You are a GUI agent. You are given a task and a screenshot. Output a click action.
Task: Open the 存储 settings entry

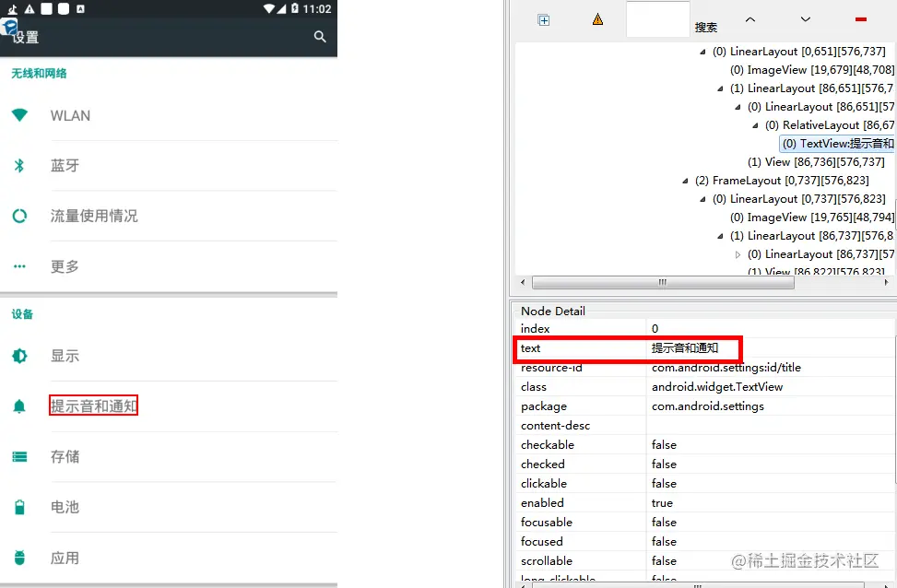169,456
